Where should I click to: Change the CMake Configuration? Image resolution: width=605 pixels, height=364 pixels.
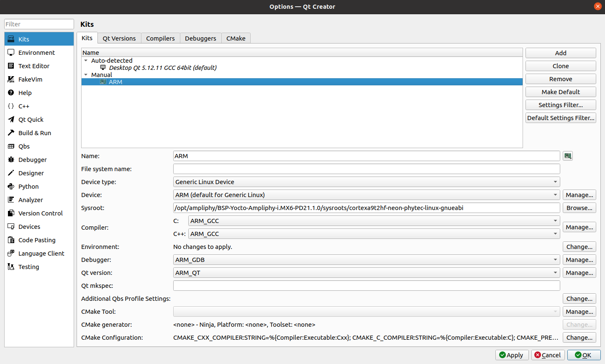(579, 338)
